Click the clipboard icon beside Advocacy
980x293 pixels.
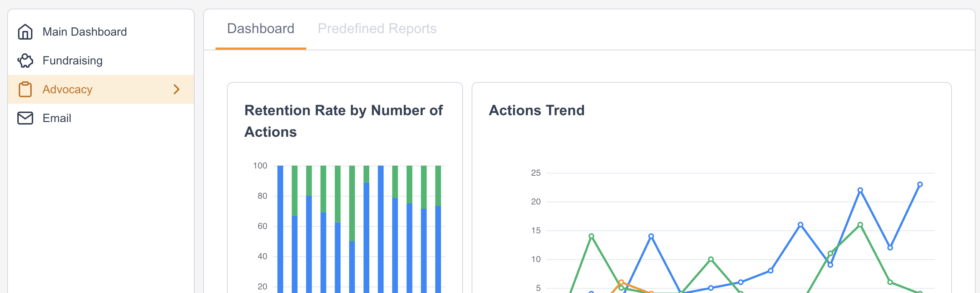(25, 89)
